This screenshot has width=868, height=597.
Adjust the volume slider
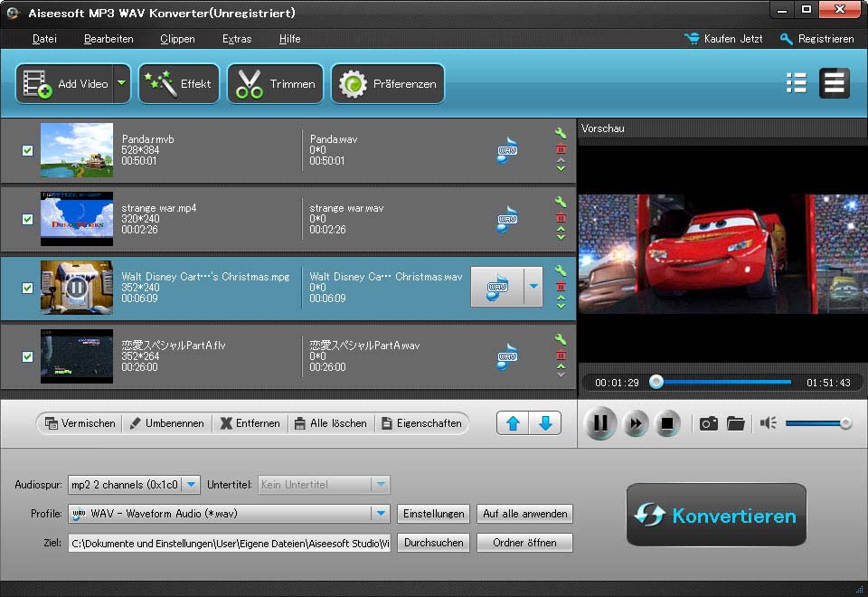818,423
